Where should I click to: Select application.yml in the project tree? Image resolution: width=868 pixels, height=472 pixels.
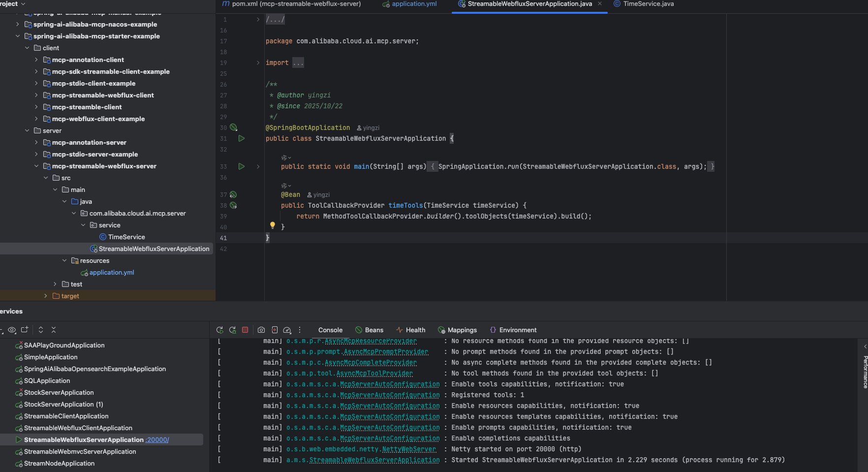coord(112,273)
